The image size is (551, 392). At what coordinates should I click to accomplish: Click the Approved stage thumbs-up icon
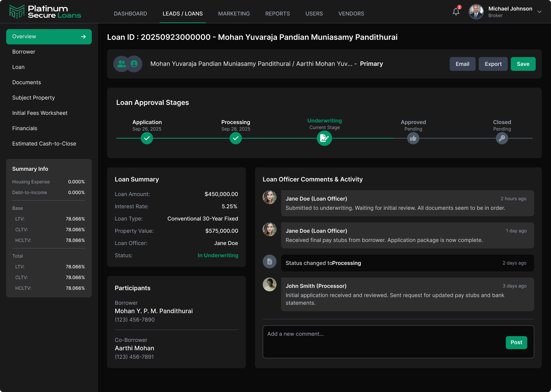413,138
